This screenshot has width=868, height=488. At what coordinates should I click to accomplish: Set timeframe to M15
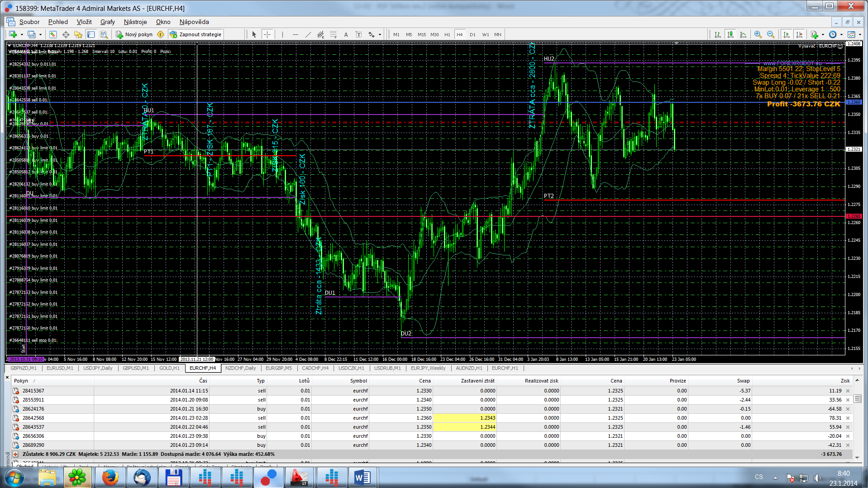pos(422,34)
